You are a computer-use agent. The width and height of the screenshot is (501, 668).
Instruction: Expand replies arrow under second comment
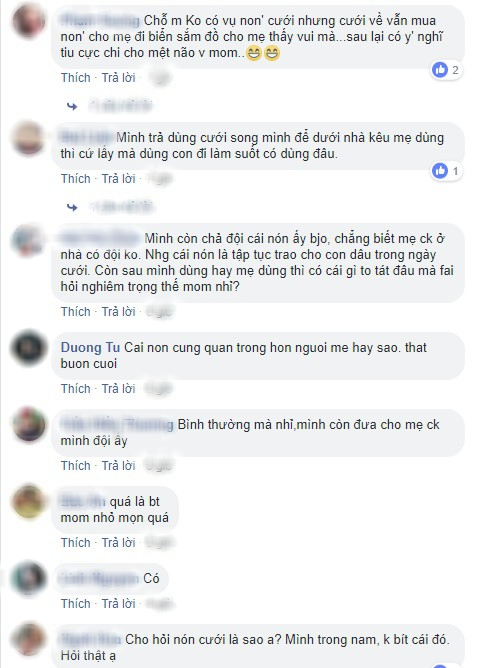pos(72,207)
